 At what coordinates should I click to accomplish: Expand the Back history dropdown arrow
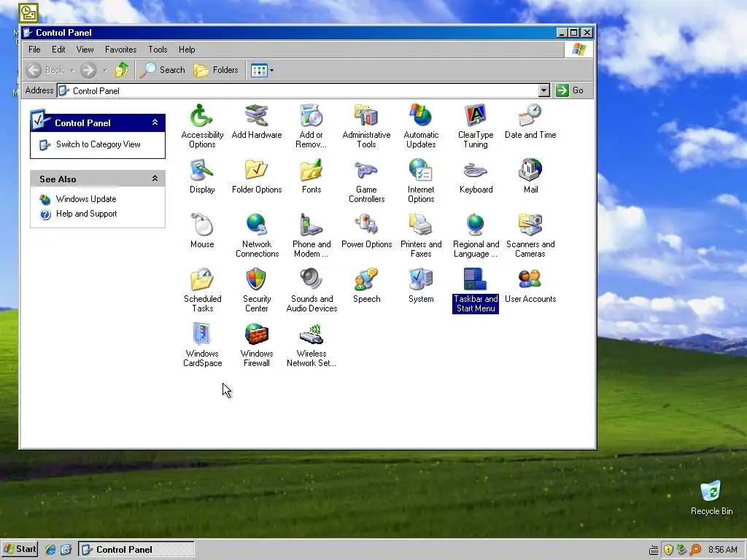pos(72,71)
